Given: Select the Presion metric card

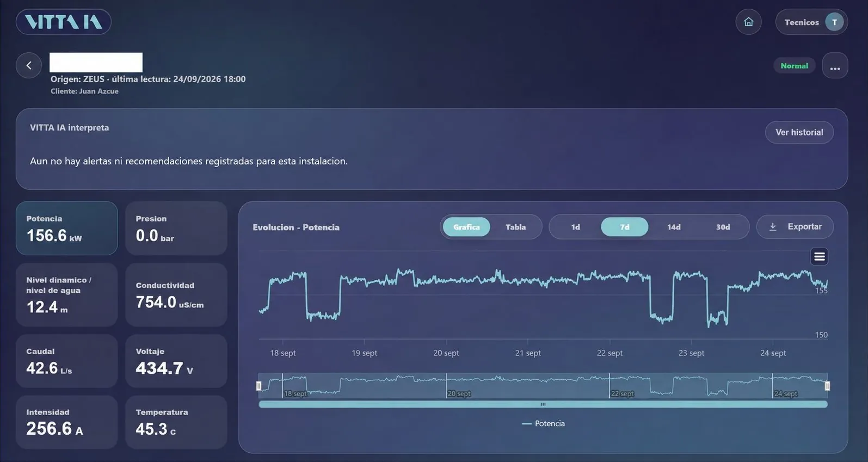Looking at the screenshot, I should pyautogui.click(x=176, y=228).
